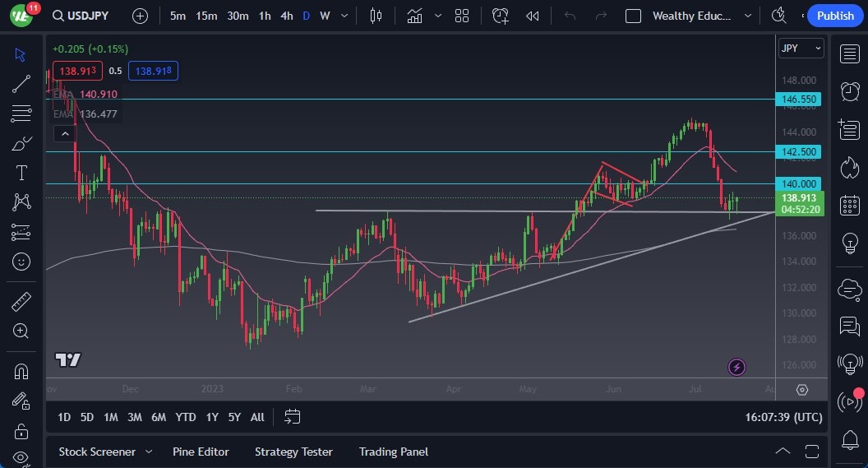Switch to the Pine Editor tab

click(201, 452)
